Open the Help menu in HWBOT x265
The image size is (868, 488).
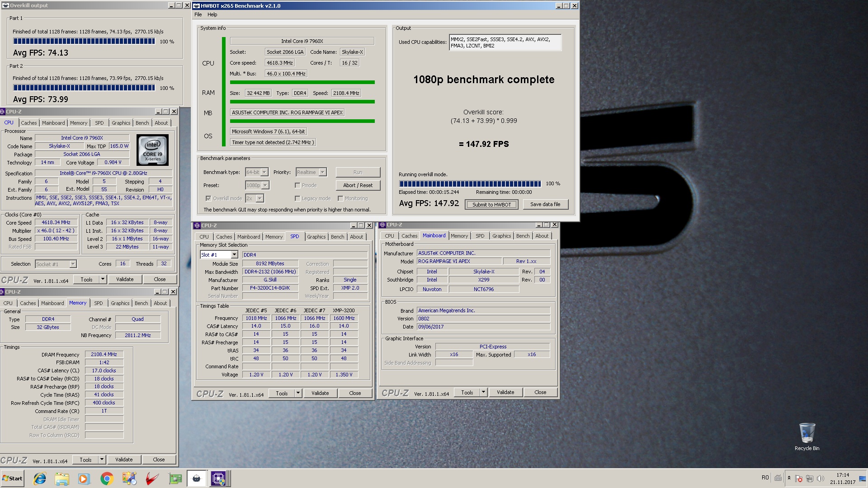pos(212,14)
